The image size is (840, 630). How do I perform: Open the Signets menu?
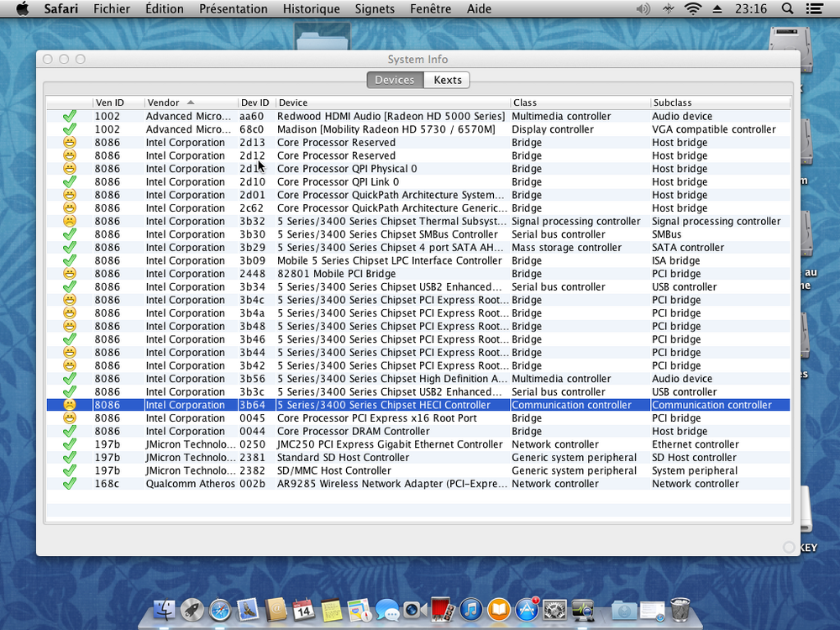[x=374, y=8]
